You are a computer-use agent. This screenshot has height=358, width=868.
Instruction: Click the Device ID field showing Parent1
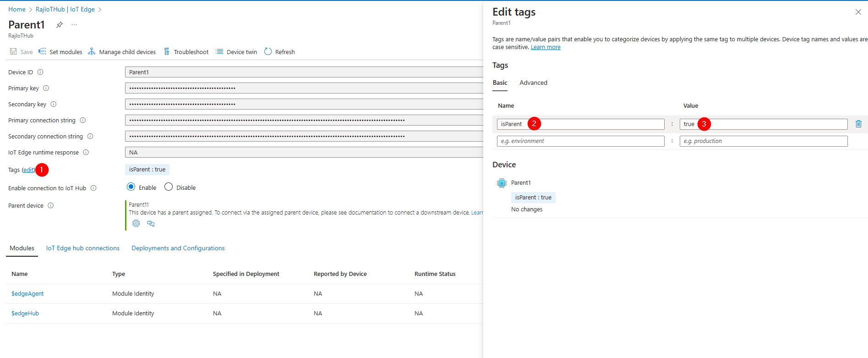coord(304,72)
